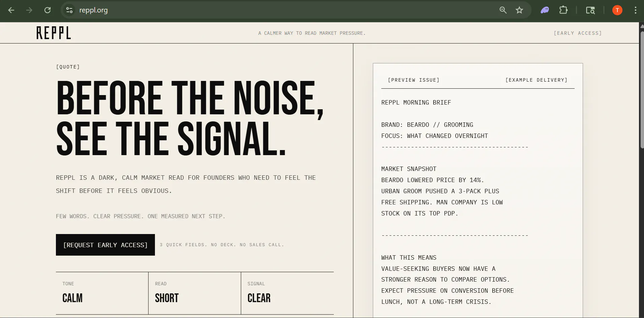Click the TONE CALM stat cell
Screen dimensions: 644x318
[102, 293]
